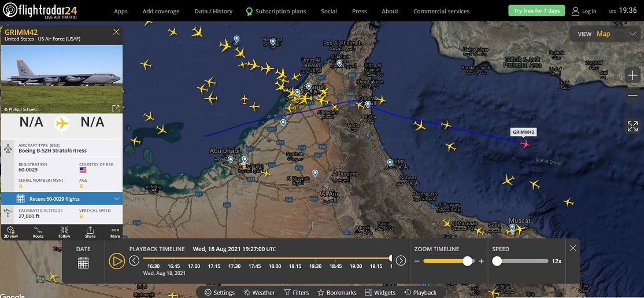Open map Settings
This screenshot has height=298, width=644.
pos(220,293)
